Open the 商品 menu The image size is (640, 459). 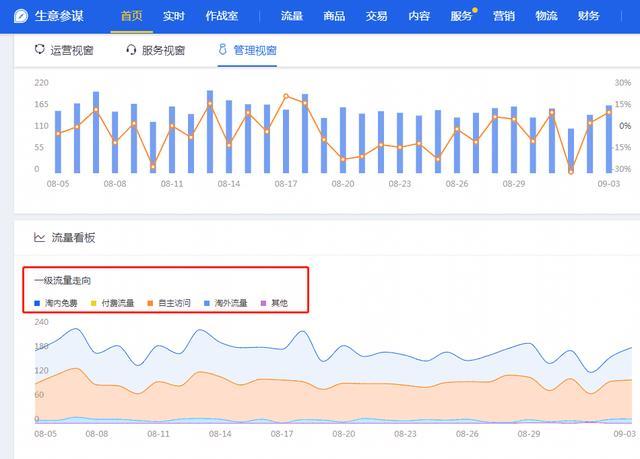(334, 16)
